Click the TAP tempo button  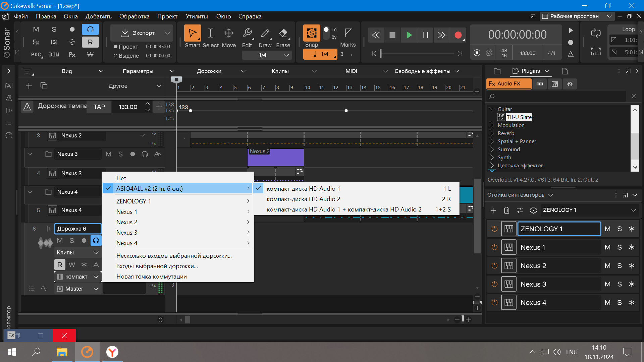click(99, 107)
